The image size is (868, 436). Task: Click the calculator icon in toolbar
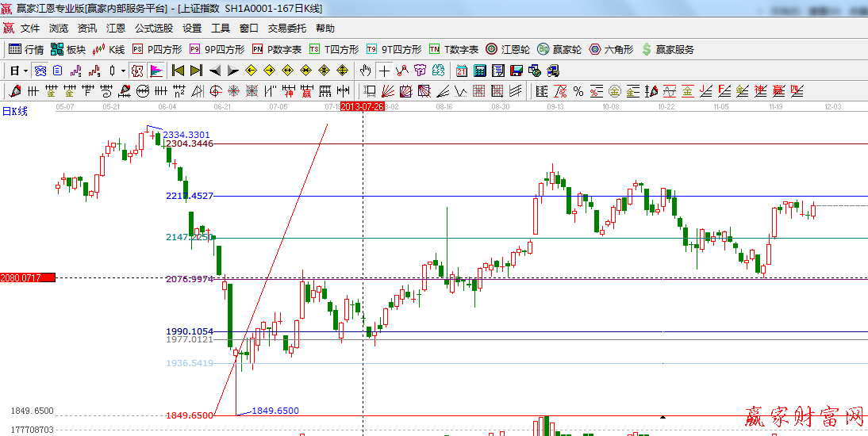click(x=479, y=71)
